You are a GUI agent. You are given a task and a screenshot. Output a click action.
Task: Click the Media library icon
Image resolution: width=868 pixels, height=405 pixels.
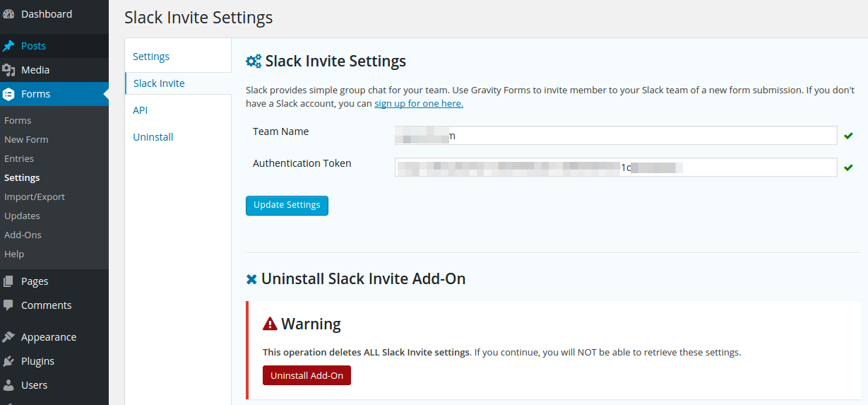tap(9, 70)
